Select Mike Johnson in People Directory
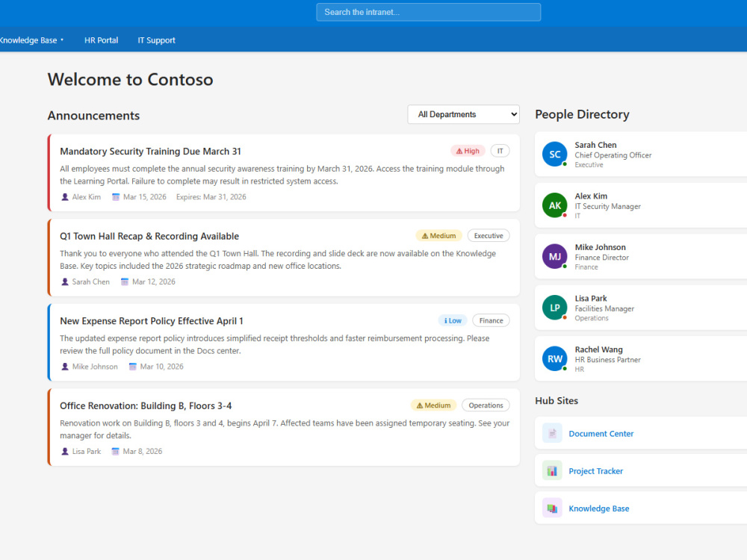747x560 pixels. (641, 257)
